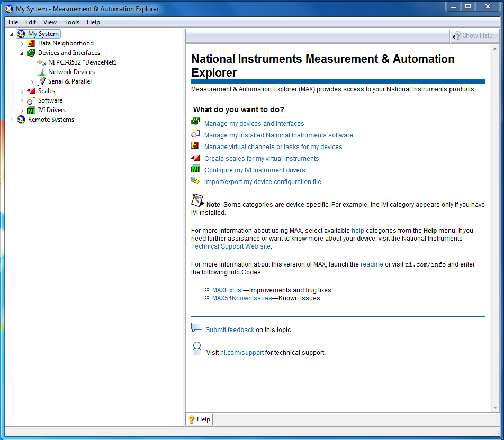Open Configure my IVI instrument drivers link
The height and width of the screenshot is (440, 504).
click(x=255, y=170)
